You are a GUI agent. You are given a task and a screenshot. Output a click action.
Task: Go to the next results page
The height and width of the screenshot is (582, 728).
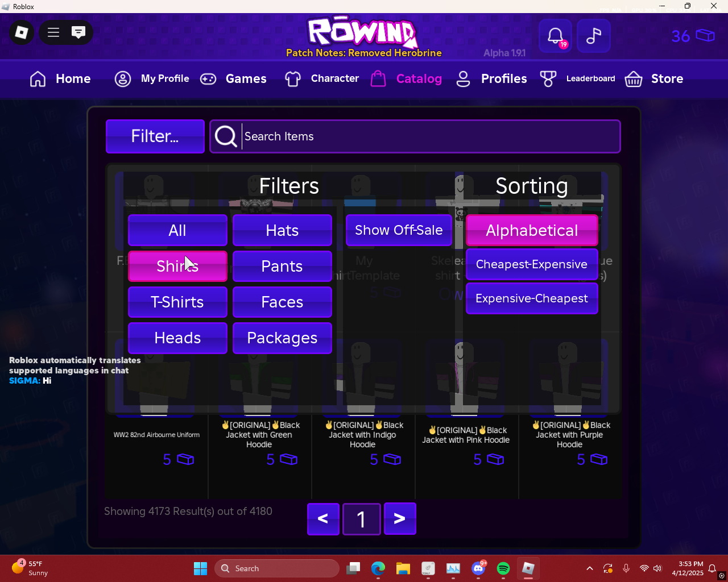pyautogui.click(x=400, y=518)
